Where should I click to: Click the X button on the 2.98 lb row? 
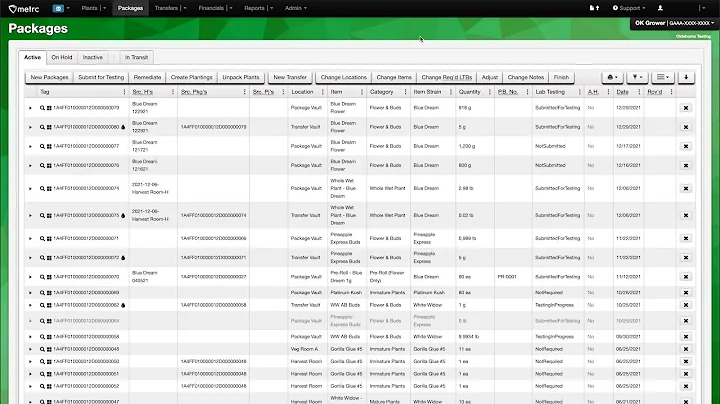click(686, 188)
